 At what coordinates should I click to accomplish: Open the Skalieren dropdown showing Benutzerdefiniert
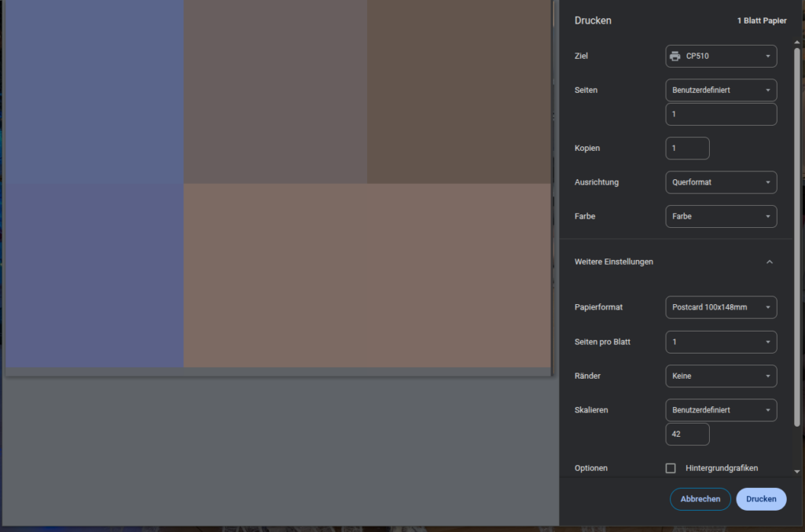point(721,410)
